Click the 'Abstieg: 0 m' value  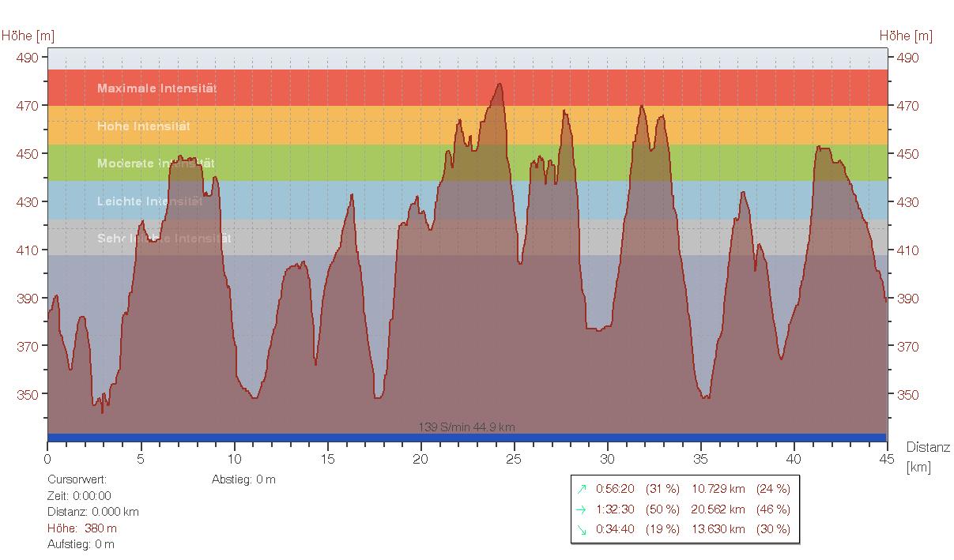pyautogui.click(x=243, y=479)
